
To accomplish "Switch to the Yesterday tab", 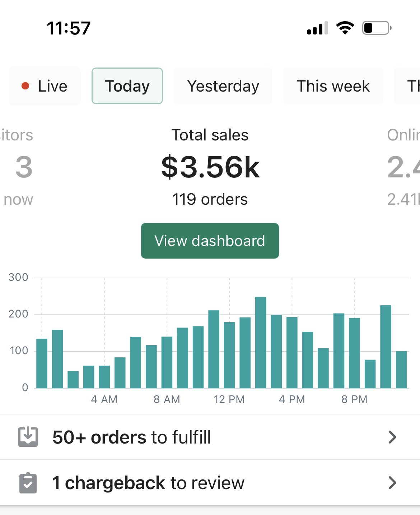I will coord(223,86).
